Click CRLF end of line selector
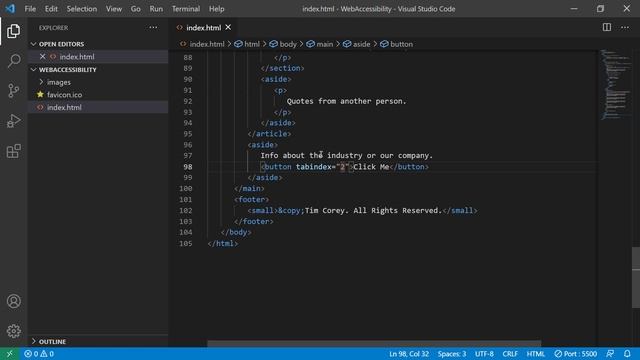The image size is (640, 360). [x=510, y=354]
